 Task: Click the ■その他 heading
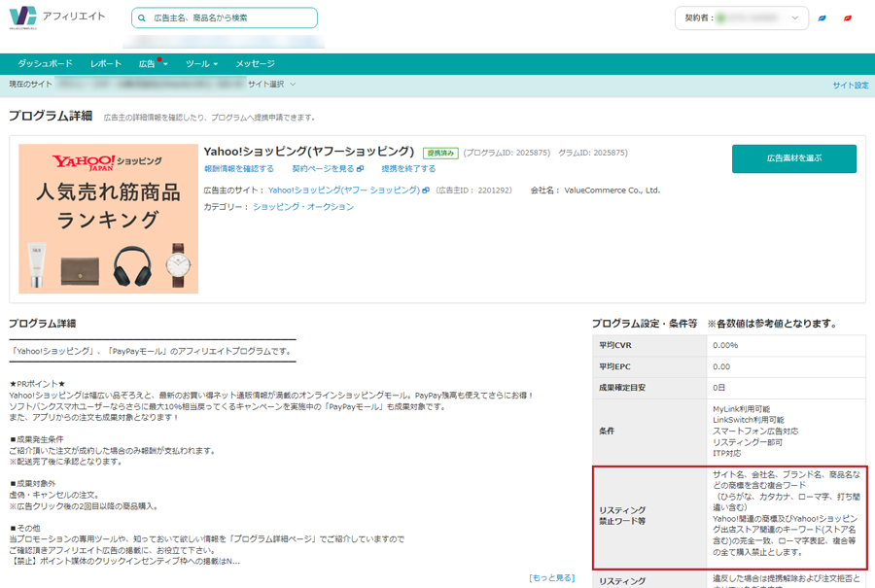[x=24, y=528]
